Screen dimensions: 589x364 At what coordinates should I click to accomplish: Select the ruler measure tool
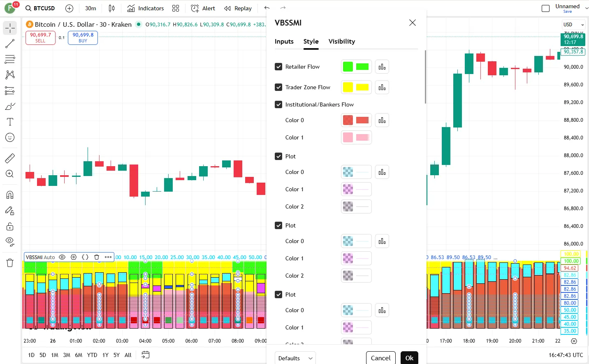[x=10, y=158]
